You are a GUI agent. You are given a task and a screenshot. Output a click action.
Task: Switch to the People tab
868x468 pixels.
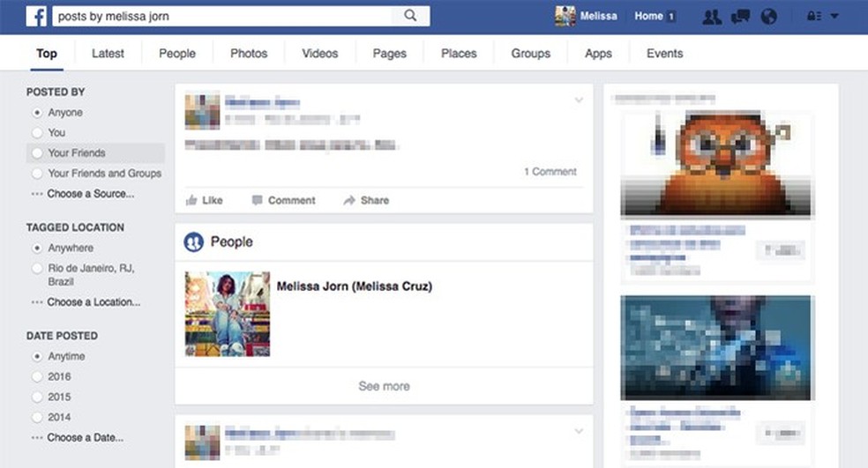(x=177, y=54)
